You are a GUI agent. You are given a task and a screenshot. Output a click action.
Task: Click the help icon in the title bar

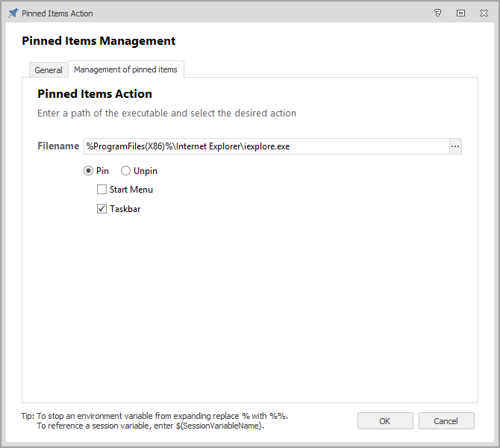(x=437, y=13)
